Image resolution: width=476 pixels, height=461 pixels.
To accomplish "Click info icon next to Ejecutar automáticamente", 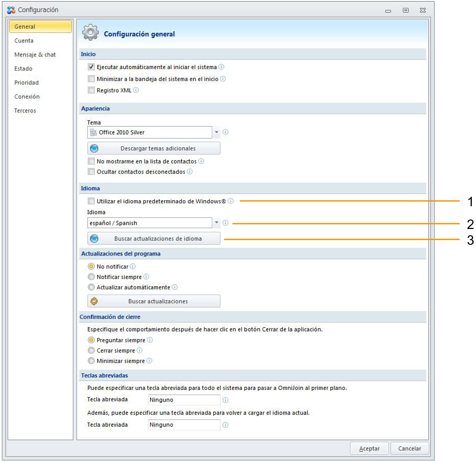I will tap(221, 67).
